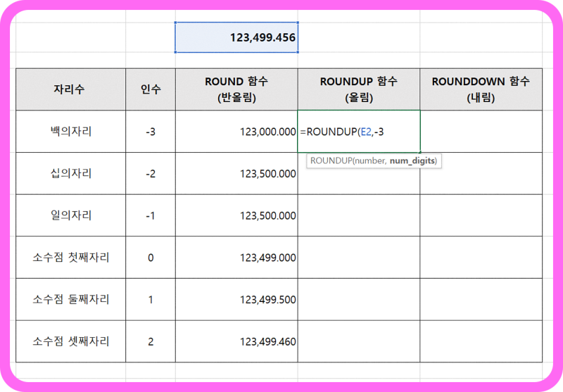Click the argument cell containing 2

(x=151, y=341)
